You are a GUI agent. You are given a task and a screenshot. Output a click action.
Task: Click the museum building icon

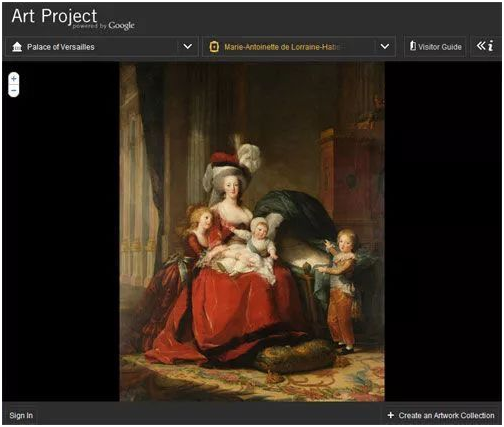click(17, 47)
